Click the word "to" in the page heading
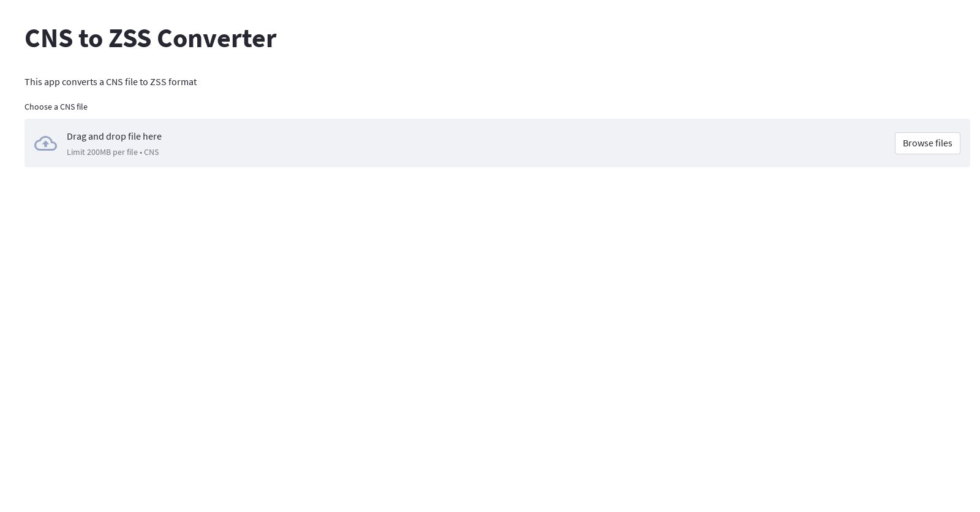 click(x=91, y=39)
